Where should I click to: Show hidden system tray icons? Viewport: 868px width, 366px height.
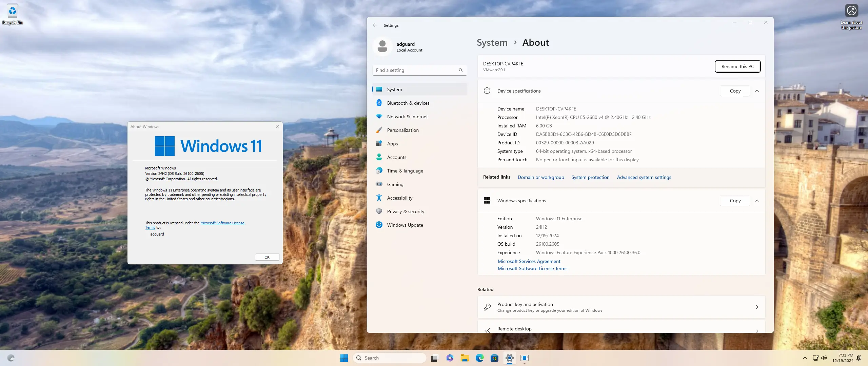[805, 358]
